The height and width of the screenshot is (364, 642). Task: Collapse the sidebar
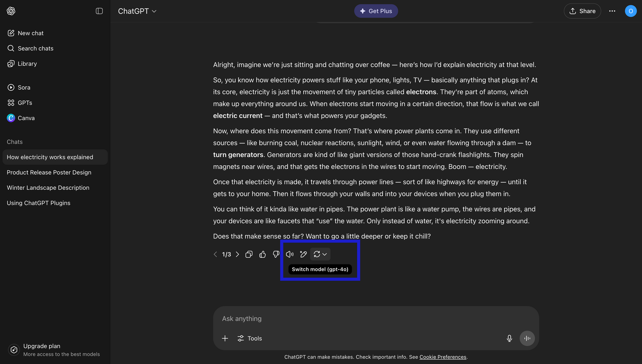99,11
